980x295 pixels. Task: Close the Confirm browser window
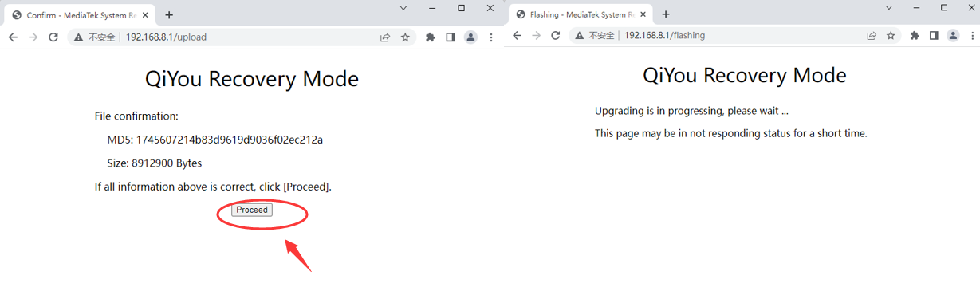pyautogui.click(x=490, y=7)
